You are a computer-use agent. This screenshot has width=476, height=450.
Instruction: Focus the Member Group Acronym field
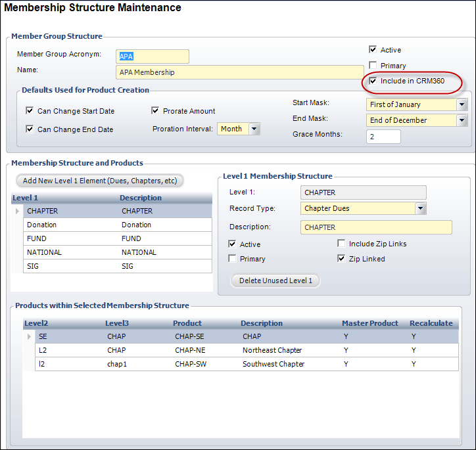coord(153,56)
